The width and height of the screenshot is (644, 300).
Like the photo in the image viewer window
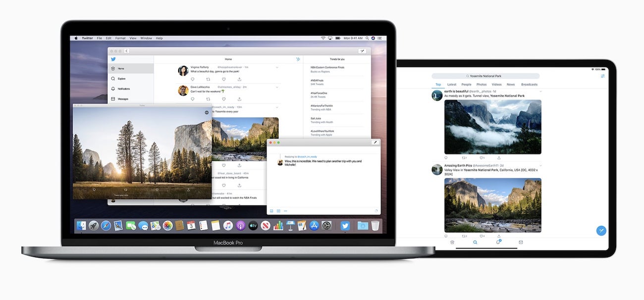coord(157,190)
